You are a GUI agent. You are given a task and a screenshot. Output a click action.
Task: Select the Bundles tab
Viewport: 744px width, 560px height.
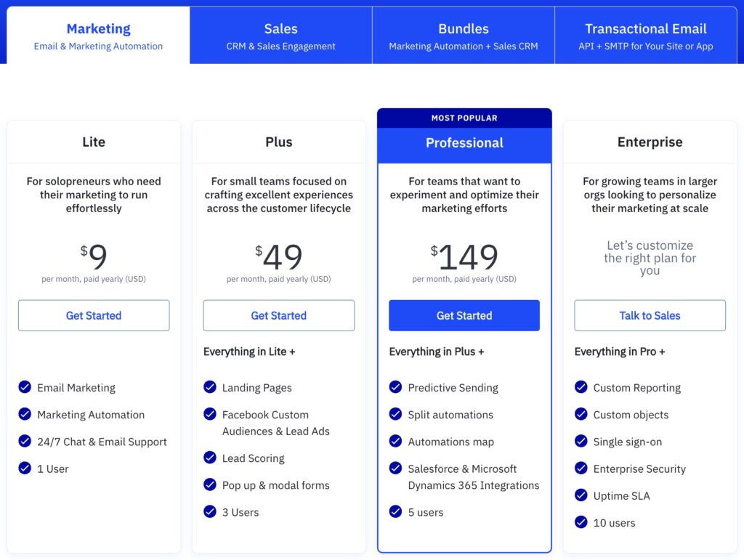point(464,36)
